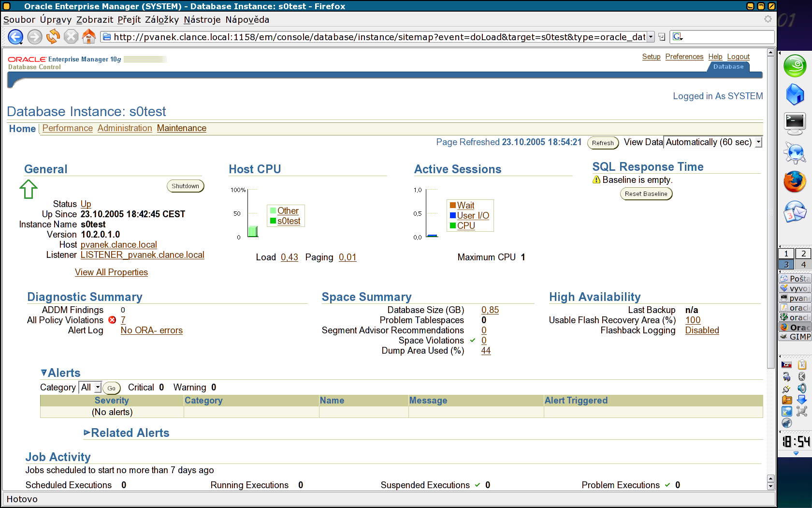Click the stop loading icon
Screen dimensions: 812x508
(71, 37)
